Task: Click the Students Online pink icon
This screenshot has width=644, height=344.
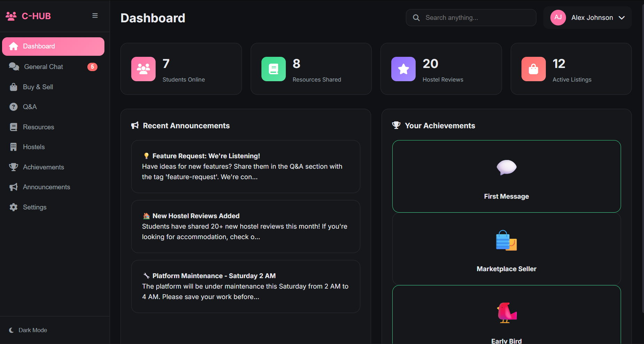Action: (143, 69)
